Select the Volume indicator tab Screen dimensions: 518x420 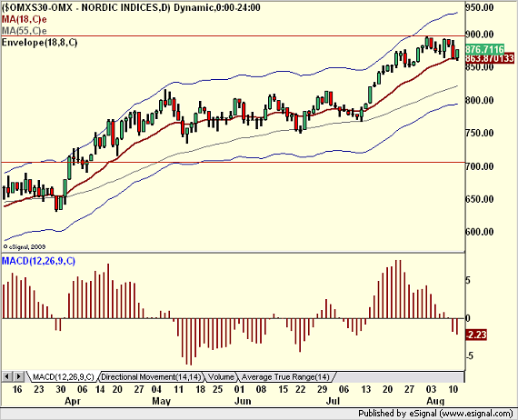(x=221, y=376)
